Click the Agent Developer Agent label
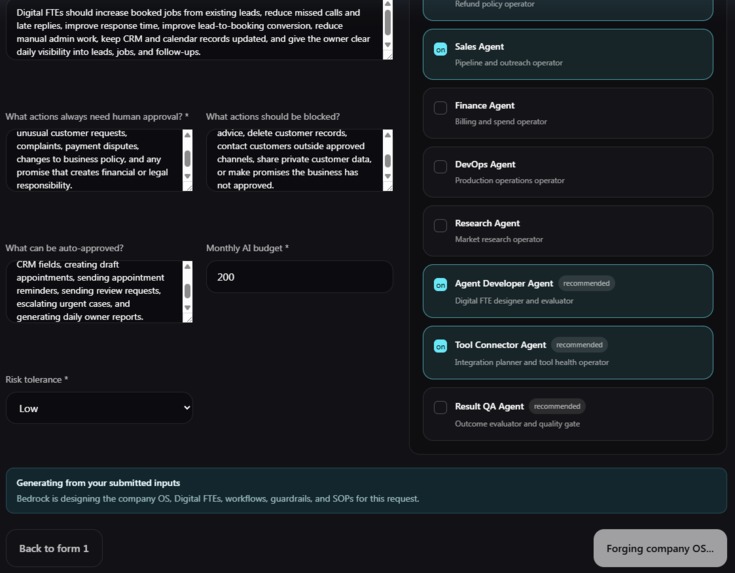 pyautogui.click(x=504, y=283)
